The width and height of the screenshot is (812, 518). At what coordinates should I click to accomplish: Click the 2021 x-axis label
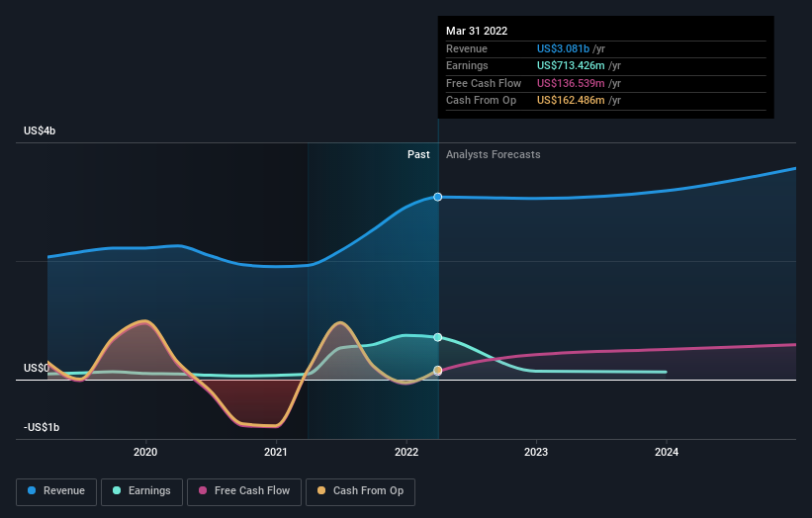click(x=276, y=452)
